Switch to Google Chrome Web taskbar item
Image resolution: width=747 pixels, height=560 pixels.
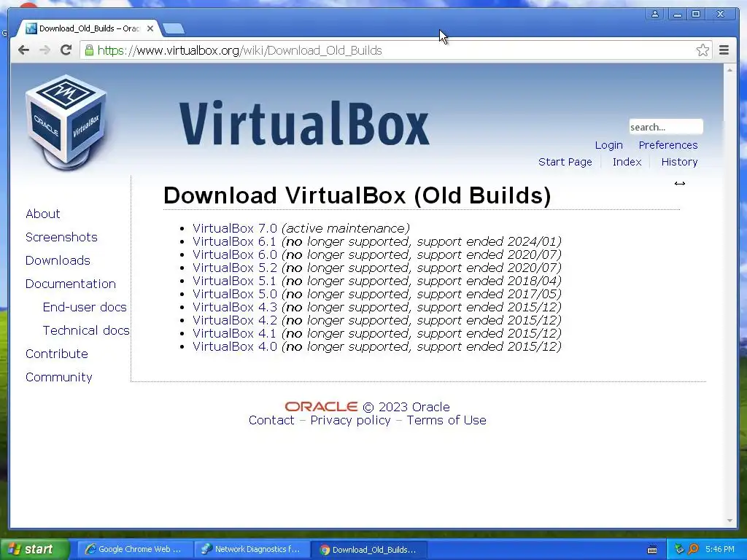point(135,549)
